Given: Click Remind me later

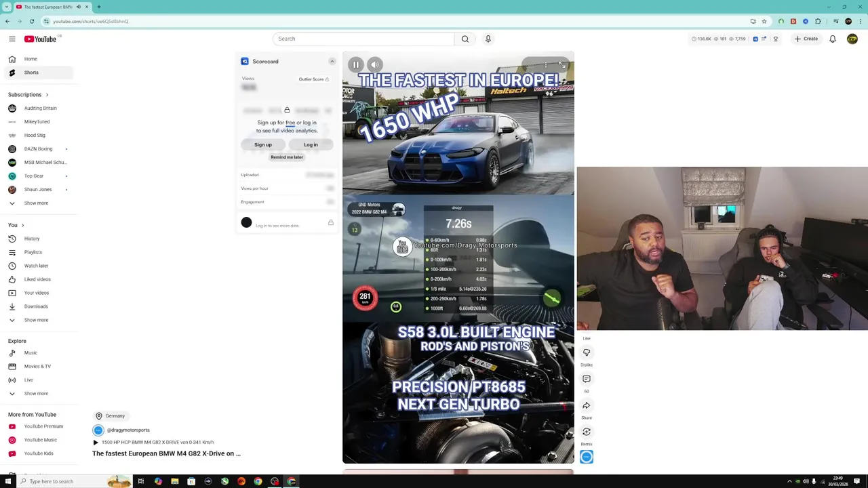Looking at the screenshot, I should pyautogui.click(x=287, y=157).
